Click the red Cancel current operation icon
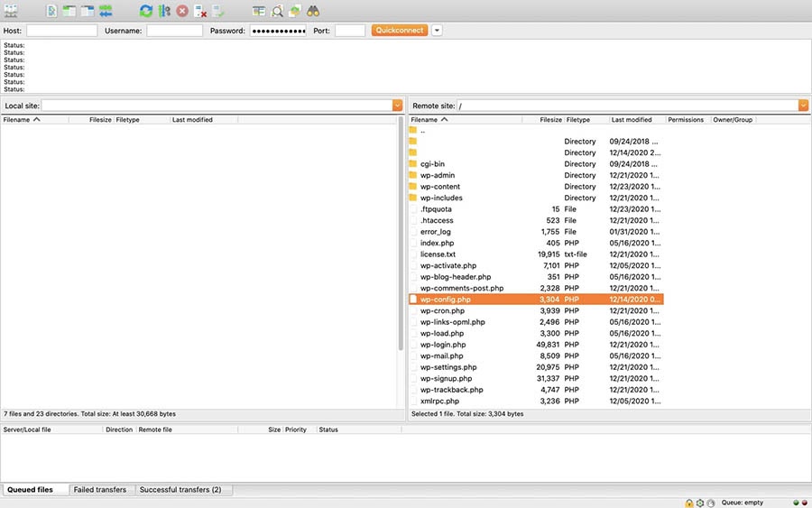Image resolution: width=812 pixels, height=508 pixels. coord(182,11)
